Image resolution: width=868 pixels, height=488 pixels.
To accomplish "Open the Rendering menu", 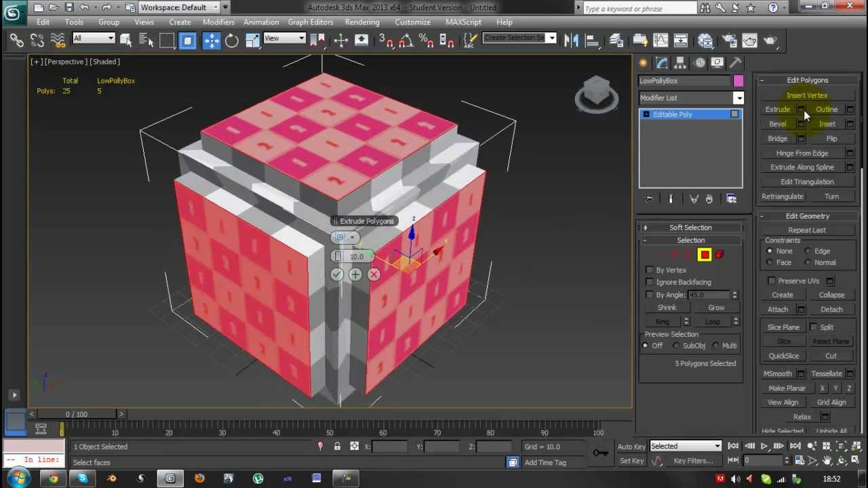I will tap(362, 22).
